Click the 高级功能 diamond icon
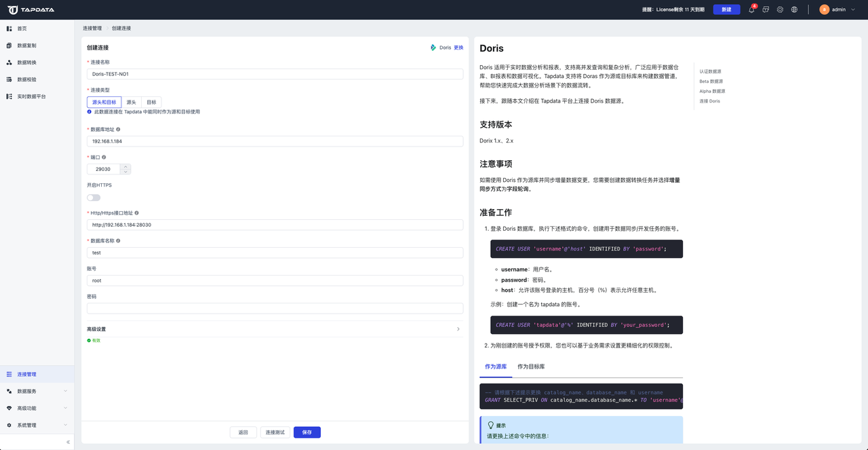 pos(9,408)
